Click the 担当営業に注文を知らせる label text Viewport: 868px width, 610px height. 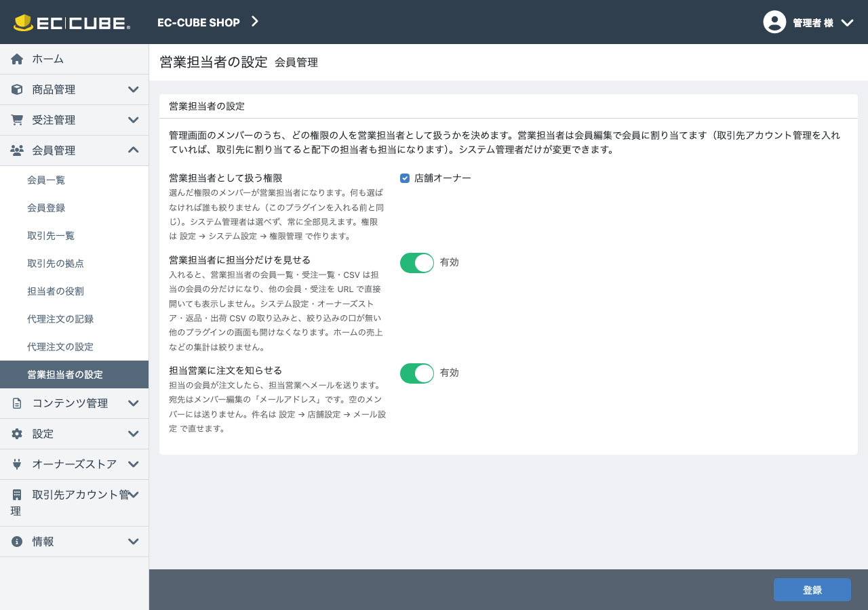tap(226, 370)
